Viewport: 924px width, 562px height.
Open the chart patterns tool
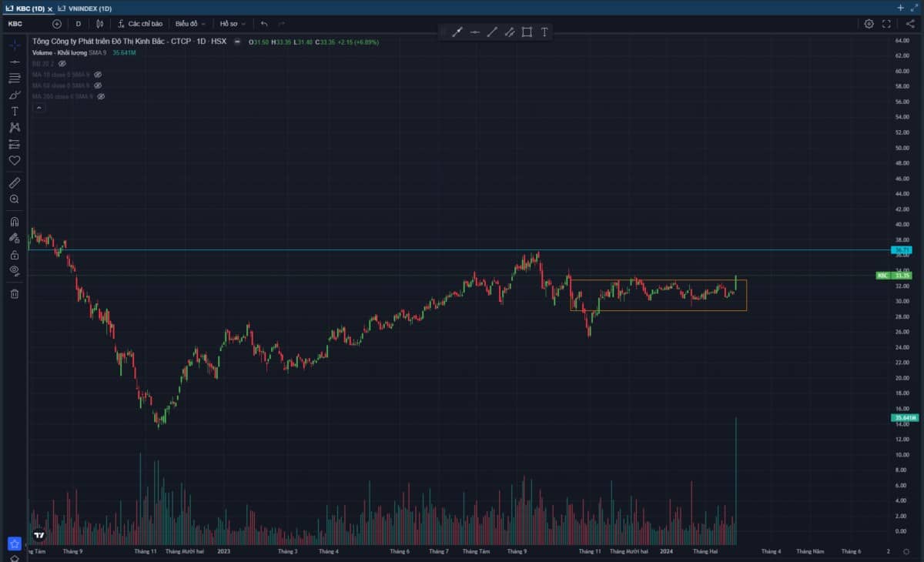(15, 128)
